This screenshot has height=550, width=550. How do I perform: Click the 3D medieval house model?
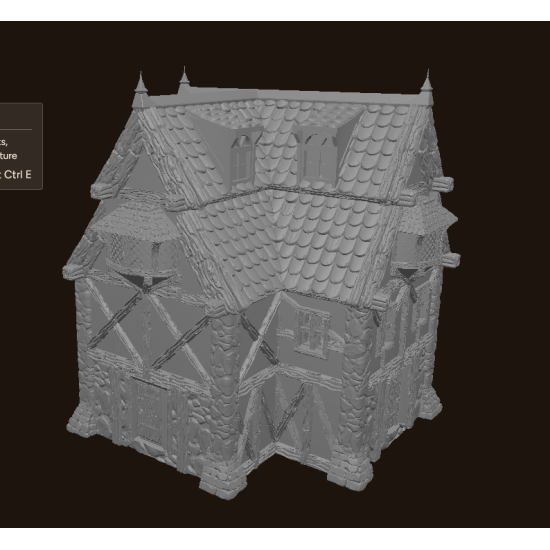[261, 284]
